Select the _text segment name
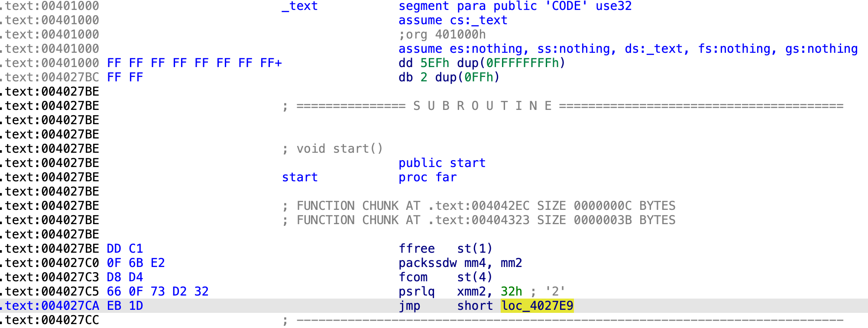 300,6
